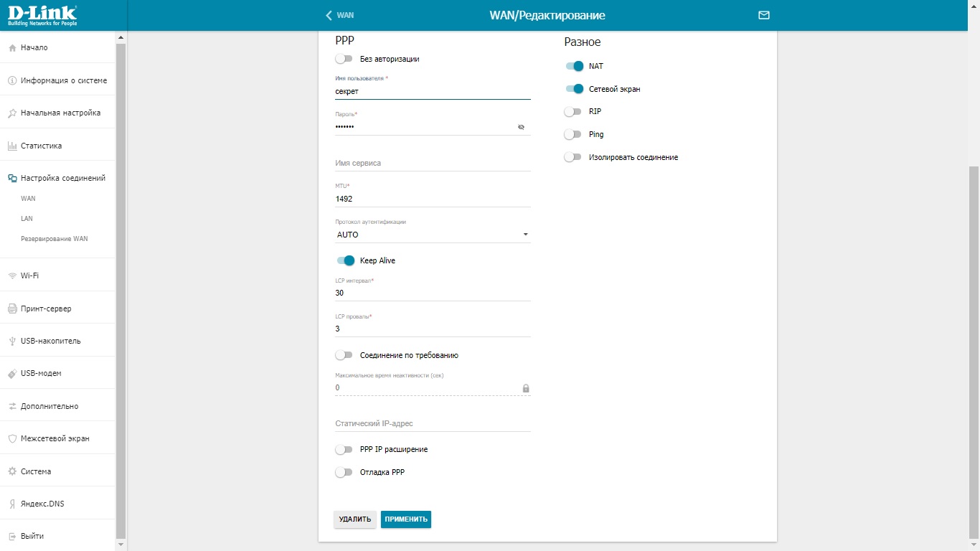Click the Принт-сервер printer icon

point(12,309)
